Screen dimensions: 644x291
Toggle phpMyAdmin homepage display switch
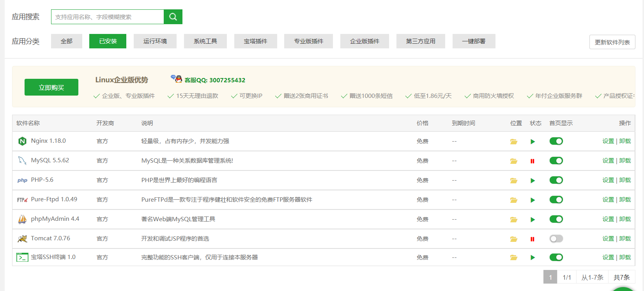[x=556, y=219]
